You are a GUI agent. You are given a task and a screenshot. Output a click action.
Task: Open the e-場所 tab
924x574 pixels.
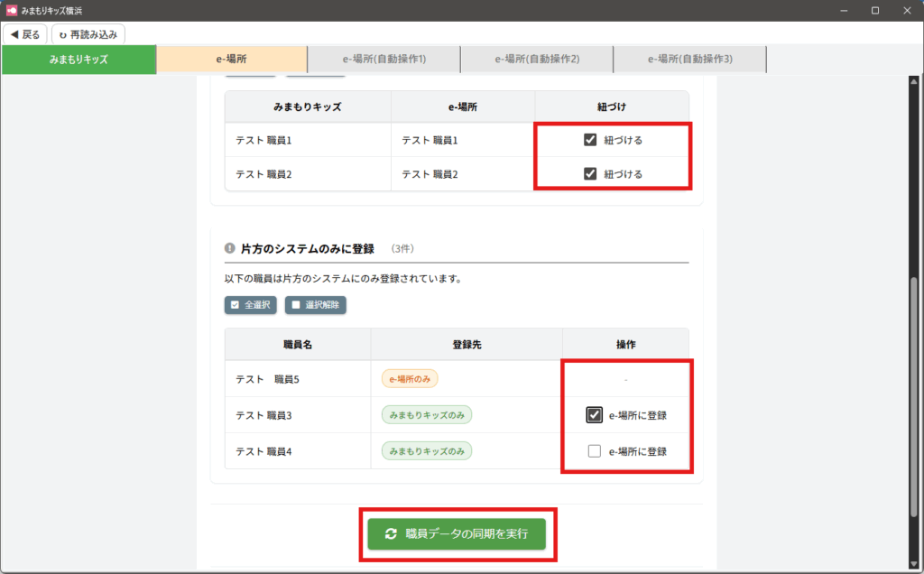tap(232, 60)
